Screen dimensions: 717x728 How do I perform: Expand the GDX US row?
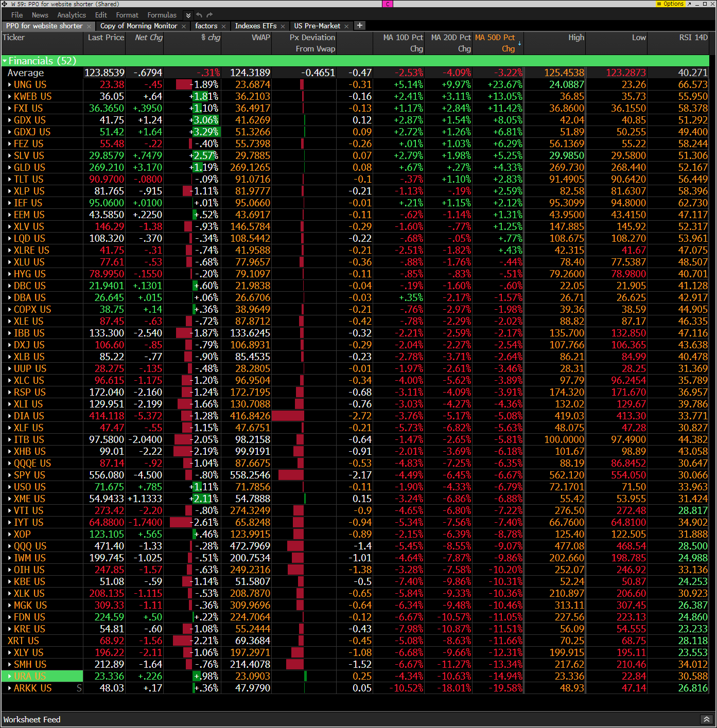(10, 120)
